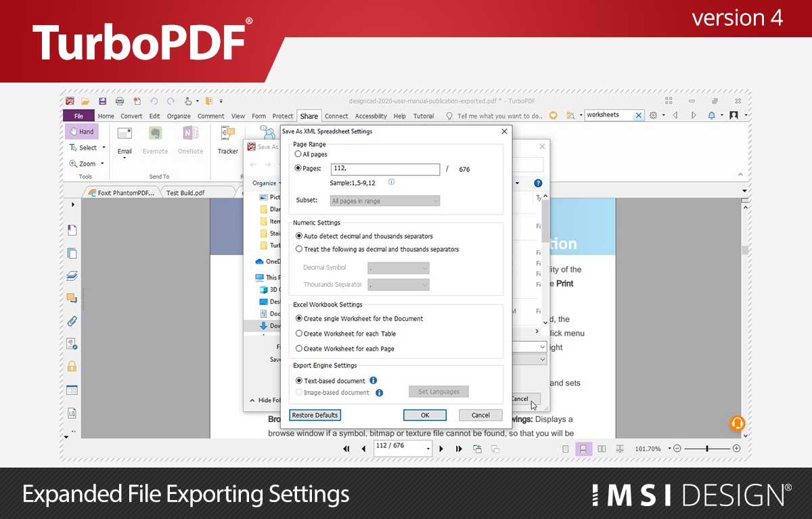
Task: Clear the worksheets search text with X
Action: [x=638, y=116]
